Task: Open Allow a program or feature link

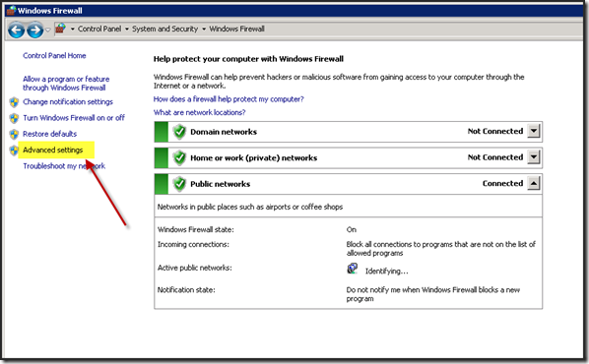Action: click(66, 84)
